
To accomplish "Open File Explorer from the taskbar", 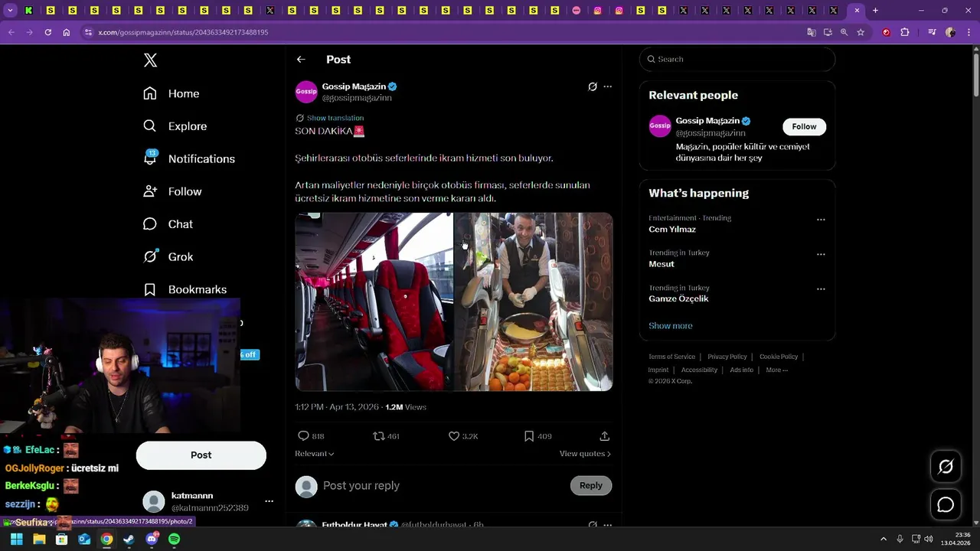I will (x=39, y=540).
